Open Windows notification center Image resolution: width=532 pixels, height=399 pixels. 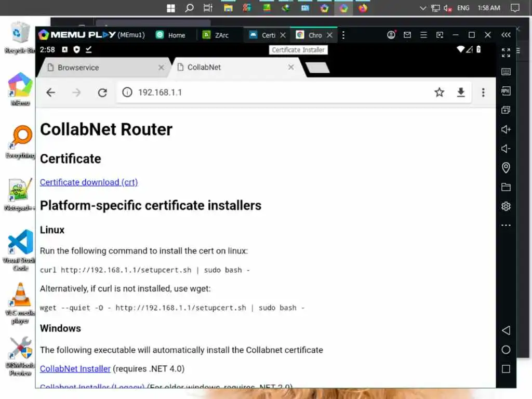tap(515, 8)
